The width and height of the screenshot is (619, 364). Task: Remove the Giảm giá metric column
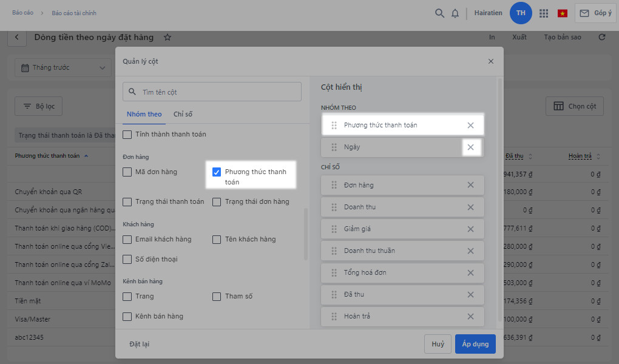pos(470,229)
